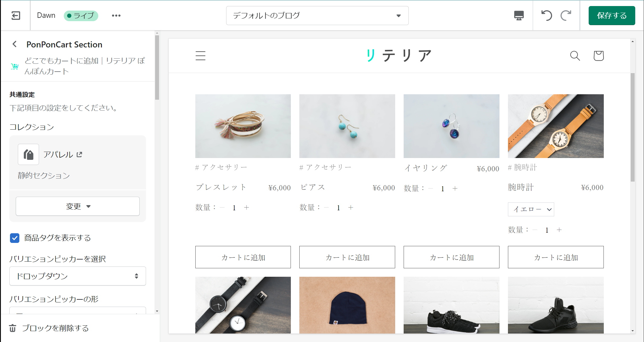Open the three-dot theme actions menu
The width and height of the screenshot is (644, 342).
point(116,15)
